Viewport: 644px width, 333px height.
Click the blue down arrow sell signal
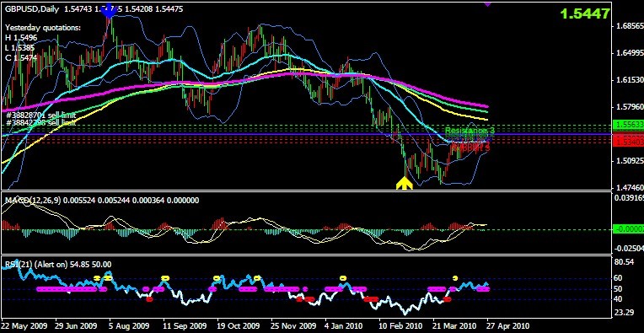pyautogui.click(x=109, y=11)
